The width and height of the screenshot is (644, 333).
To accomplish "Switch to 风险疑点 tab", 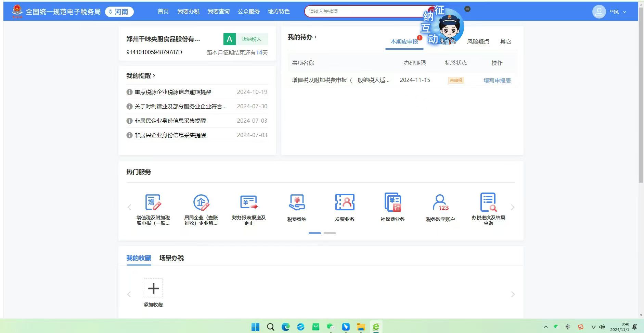I will pos(478,42).
